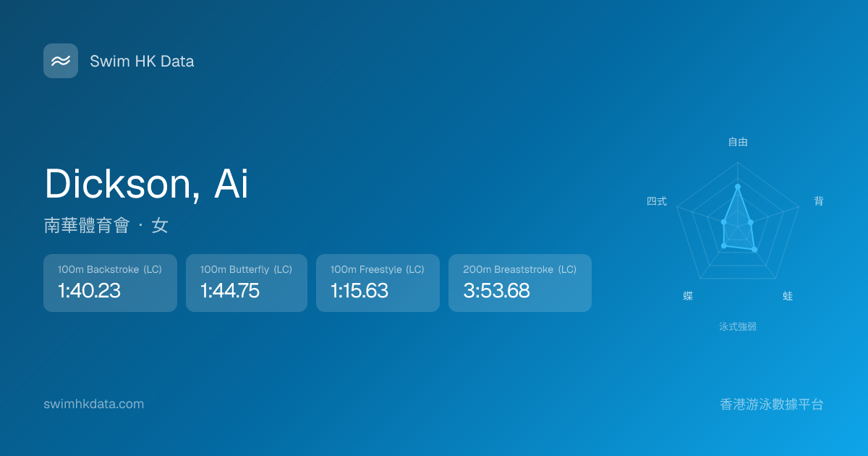868x456 pixels.
Task: Click the 自由 freestyle label on radar chart
Action: tap(738, 143)
